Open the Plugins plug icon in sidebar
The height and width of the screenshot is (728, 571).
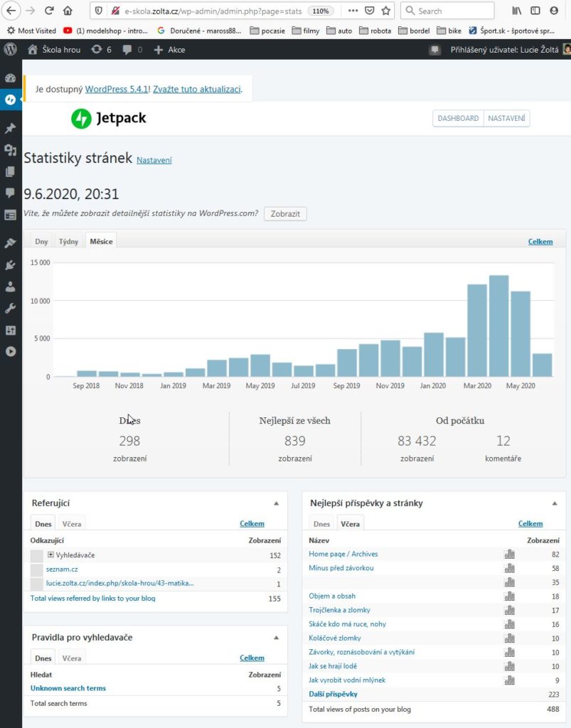point(10,265)
